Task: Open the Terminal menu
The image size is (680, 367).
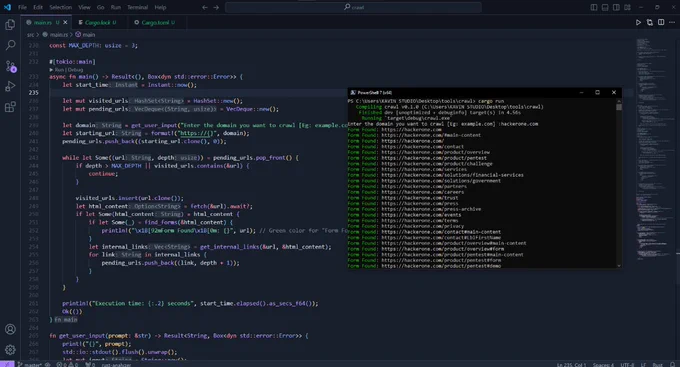Action: (137, 7)
